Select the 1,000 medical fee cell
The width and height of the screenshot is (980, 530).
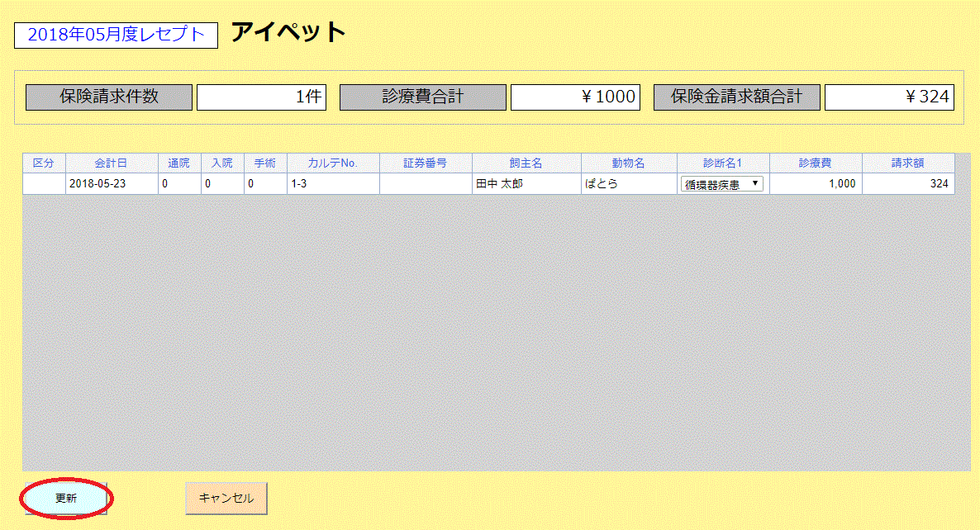[816, 183]
